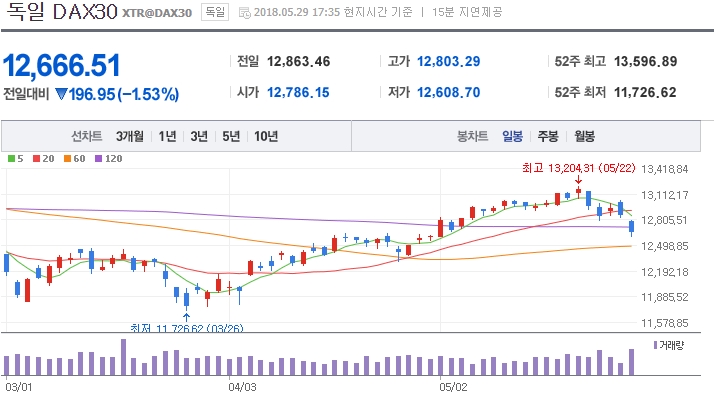
Task: Switch line chart to 1년 range
Action: pyautogui.click(x=167, y=136)
